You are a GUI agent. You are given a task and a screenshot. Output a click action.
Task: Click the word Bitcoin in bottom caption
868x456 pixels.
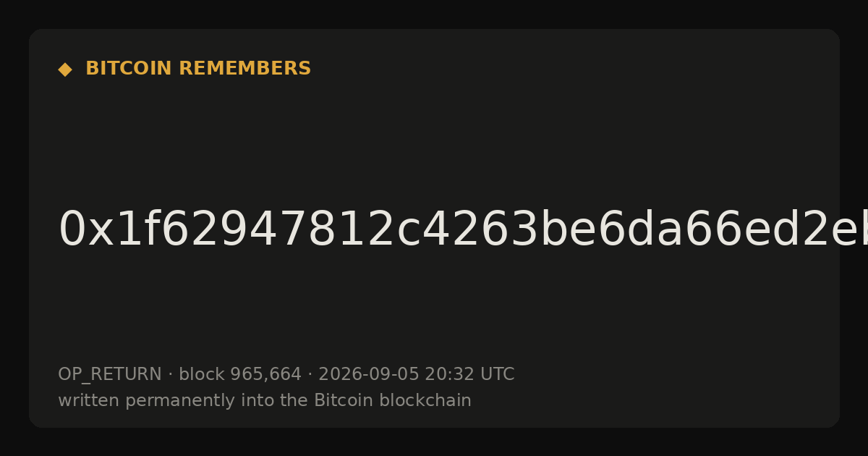(336, 401)
